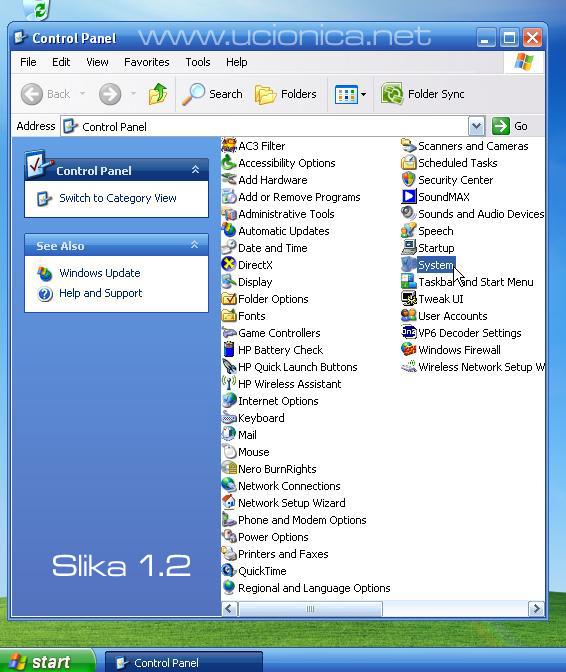Screen dimensions: 566x672
Task: Collapse the See Also pane
Action: pos(195,245)
